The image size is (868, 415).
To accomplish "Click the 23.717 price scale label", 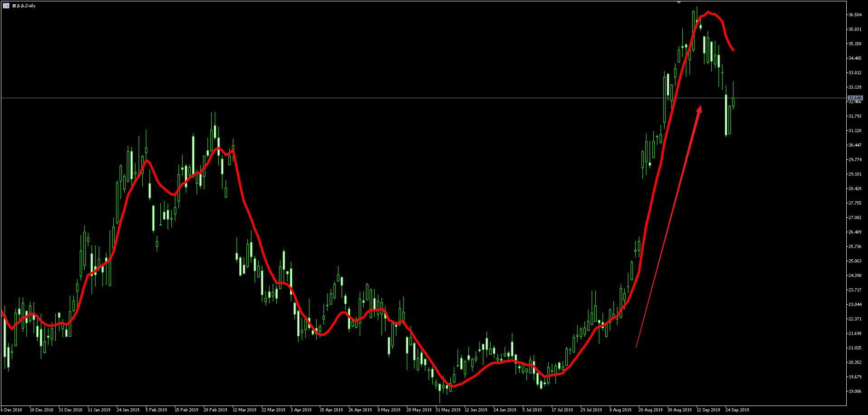I will (x=855, y=290).
